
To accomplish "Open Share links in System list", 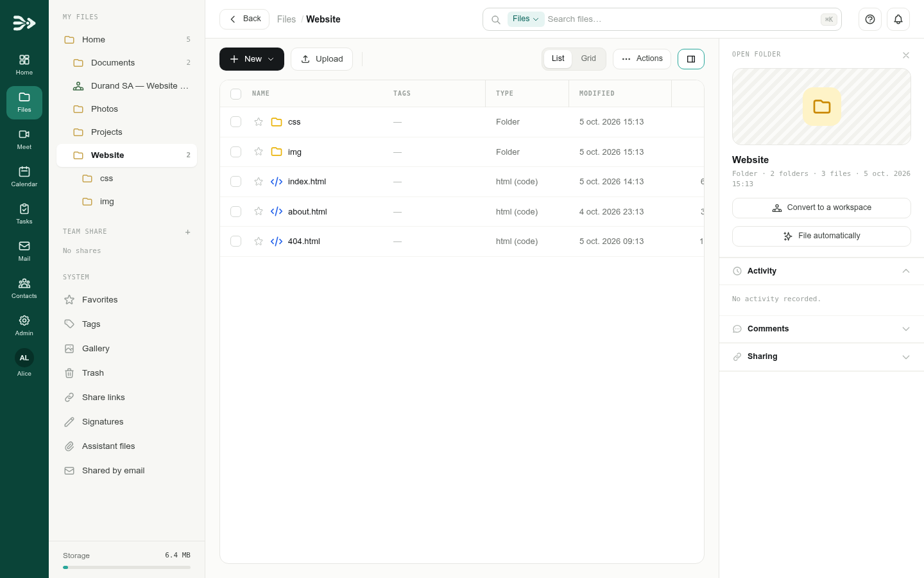I will point(127,398).
